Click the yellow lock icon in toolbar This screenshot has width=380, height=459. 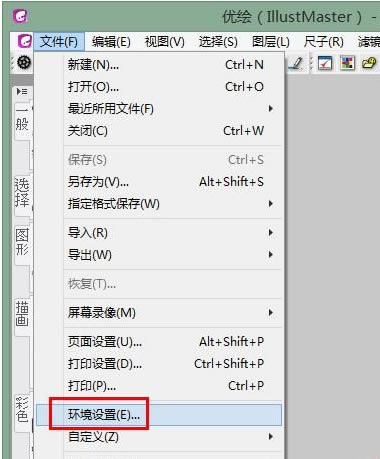point(369,63)
